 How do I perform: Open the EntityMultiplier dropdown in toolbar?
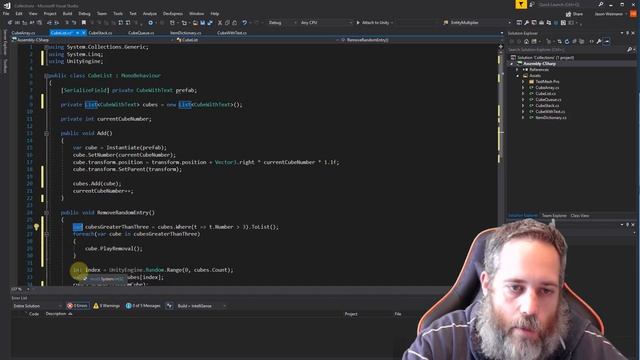[x=477, y=23]
